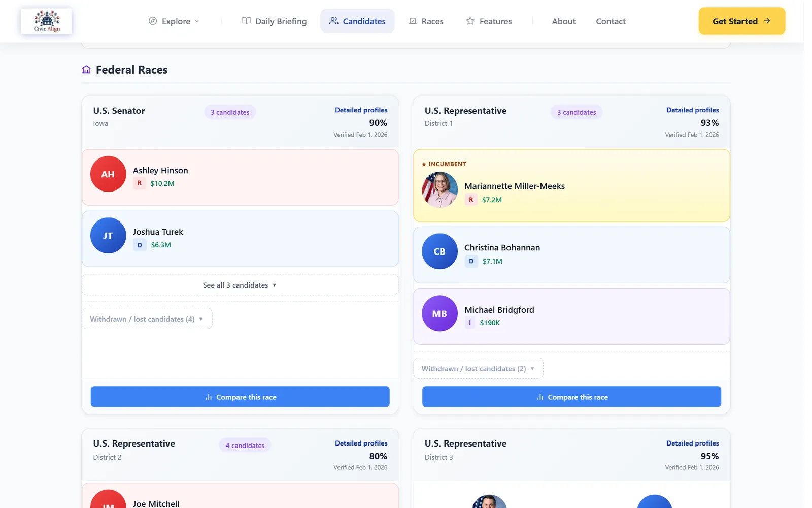Click the Civic Align logo
812x508 pixels.
coord(47,21)
